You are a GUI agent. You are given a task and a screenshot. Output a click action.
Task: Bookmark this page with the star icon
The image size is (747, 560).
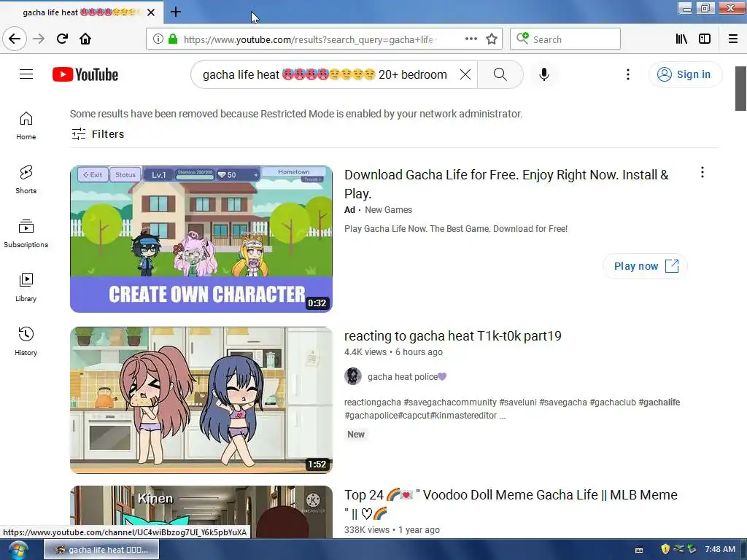point(492,39)
